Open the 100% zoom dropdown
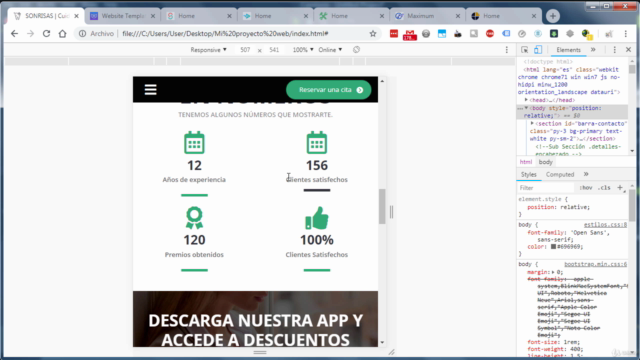Image resolution: width=640 pixels, height=360 pixels. (303, 50)
